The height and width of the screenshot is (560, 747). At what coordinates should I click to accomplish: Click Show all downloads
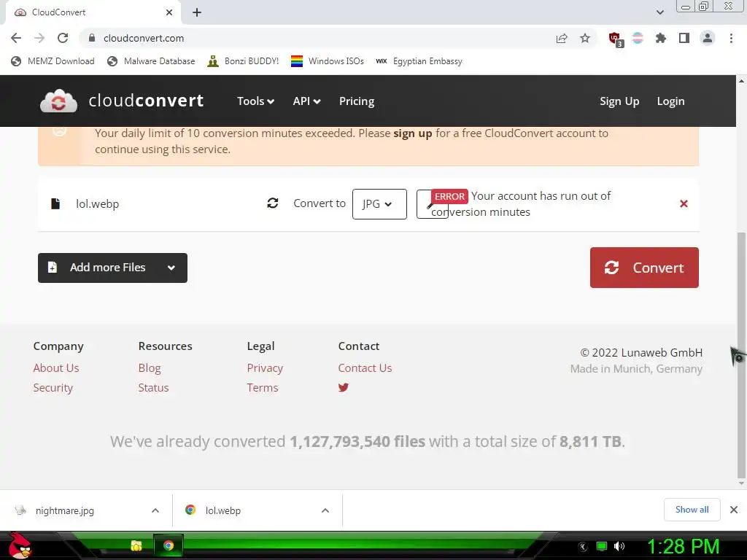[x=692, y=510]
